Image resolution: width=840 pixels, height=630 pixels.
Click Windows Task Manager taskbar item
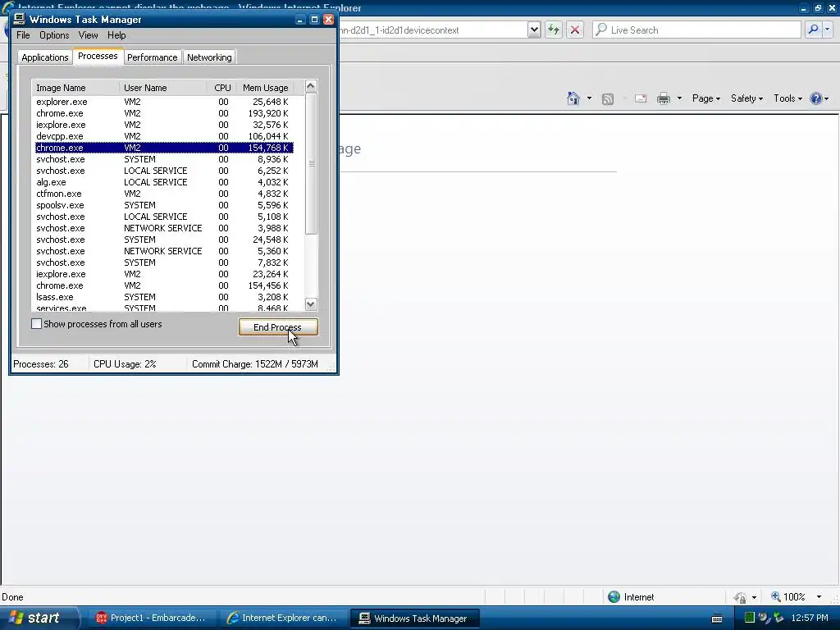(414, 619)
